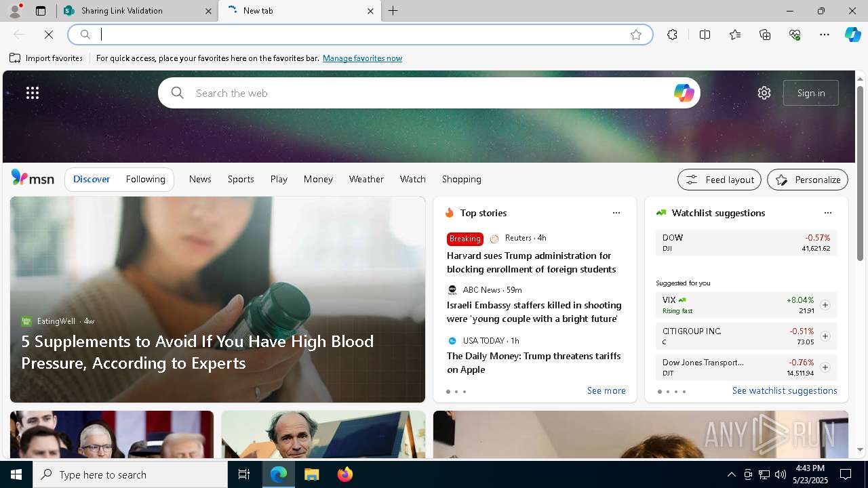Open the DOW index row
868x488 pixels.
pyautogui.click(x=746, y=243)
